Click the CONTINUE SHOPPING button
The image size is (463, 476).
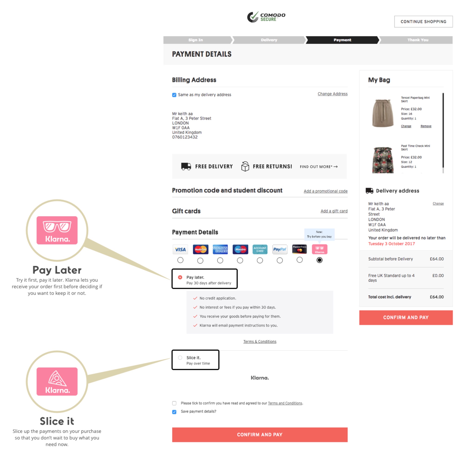[x=423, y=22]
